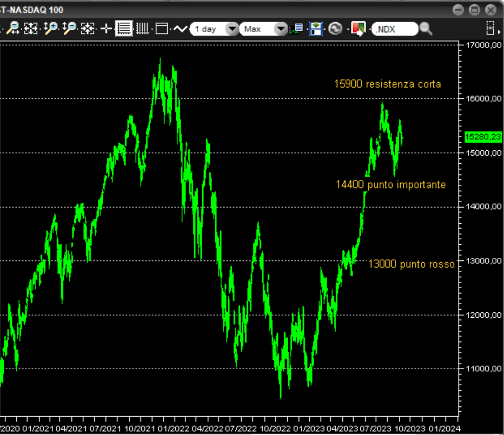Viewport: 504px width, 435px height.
Task: Click the export chart image icon
Action: pos(357,29)
